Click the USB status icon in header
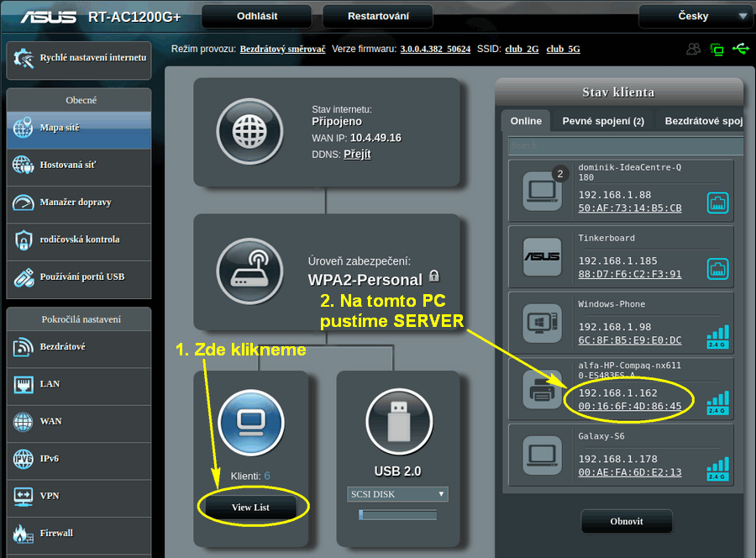 [740, 49]
